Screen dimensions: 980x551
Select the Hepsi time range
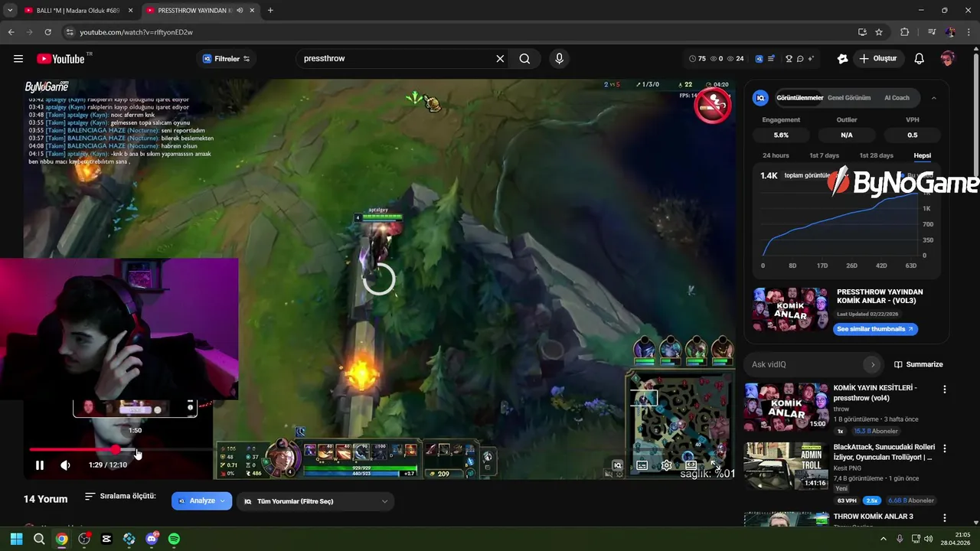(923, 155)
